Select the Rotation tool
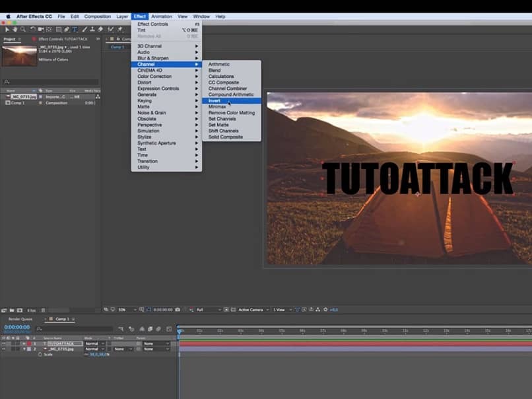Image resolution: width=532 pixels, height=399 pixels. [33, 29]
